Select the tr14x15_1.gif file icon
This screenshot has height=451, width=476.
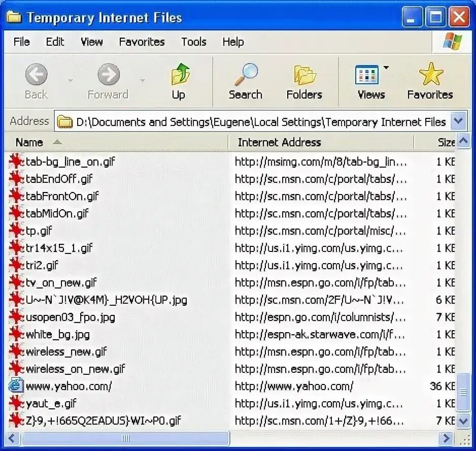coord(16,248)
